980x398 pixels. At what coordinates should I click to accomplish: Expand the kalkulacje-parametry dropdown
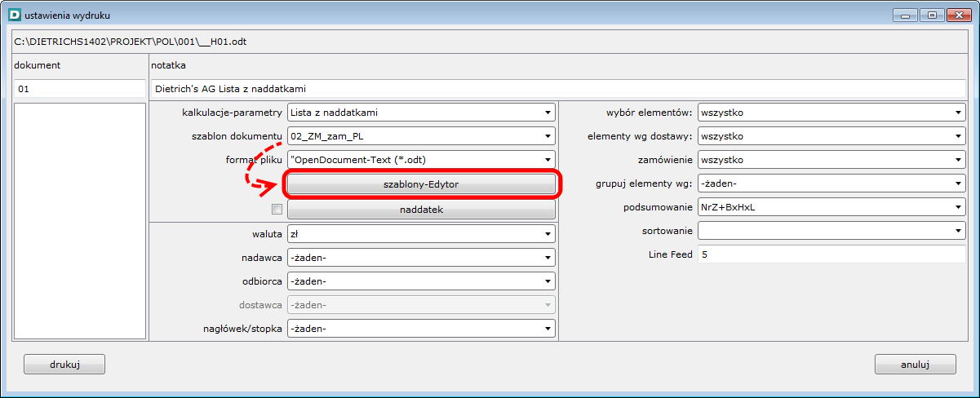[421, 113]
